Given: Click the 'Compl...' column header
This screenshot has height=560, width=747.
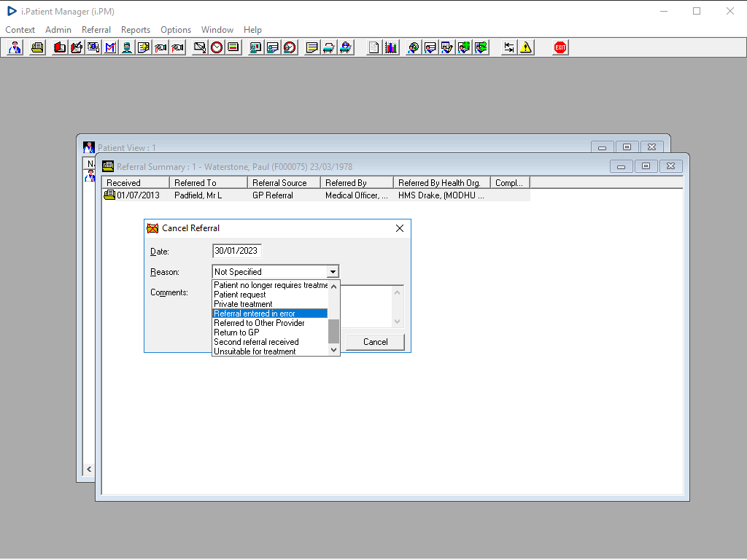Looking at the screenshot, I should pyautogui.click(x=510, y=183).
